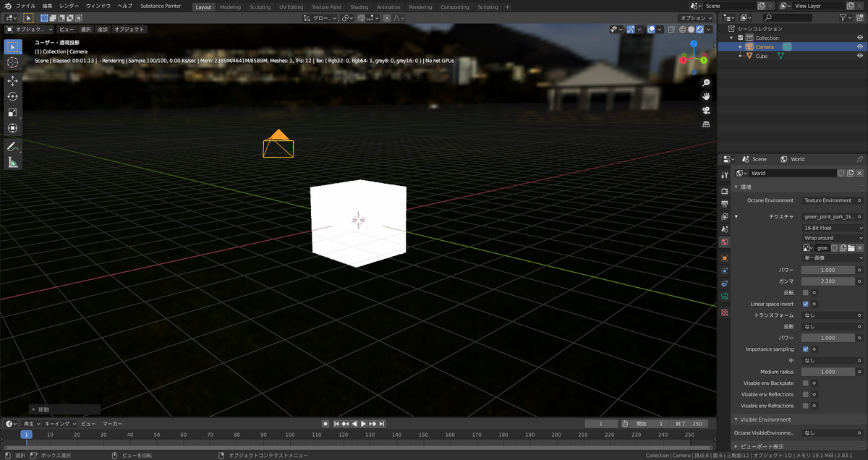The image size is (868, 460).
Task: Open the オプション dropdown
Action: click(x=697, y=18)
